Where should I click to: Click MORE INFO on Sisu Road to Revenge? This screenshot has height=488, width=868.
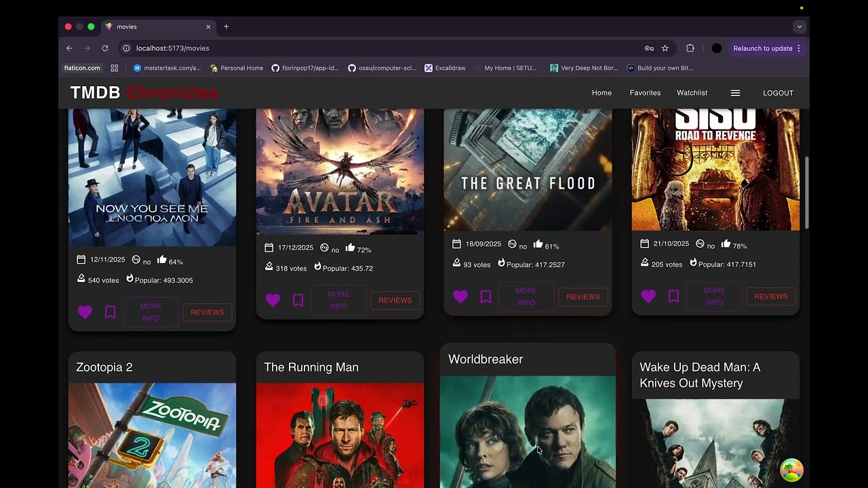(x=714, y=296)
